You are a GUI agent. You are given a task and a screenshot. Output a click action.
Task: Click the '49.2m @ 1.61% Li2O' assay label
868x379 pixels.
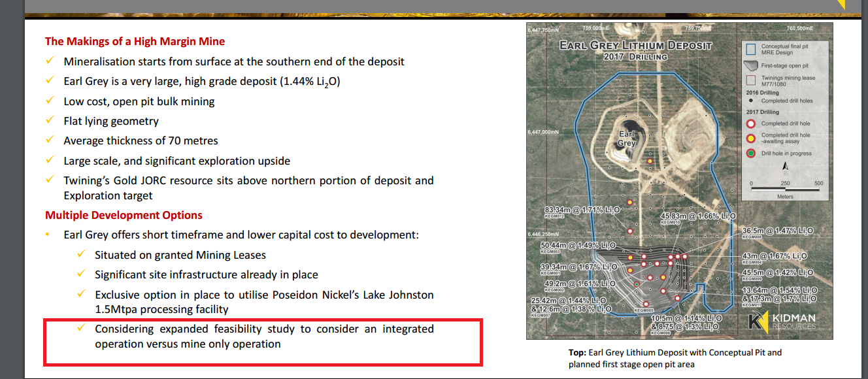coord(581,284)
